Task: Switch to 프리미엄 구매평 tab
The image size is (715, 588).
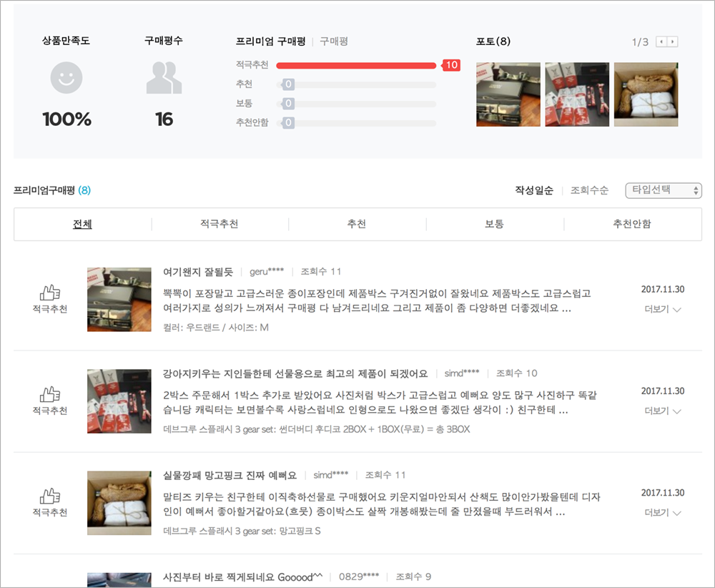Action: point(270,41)
